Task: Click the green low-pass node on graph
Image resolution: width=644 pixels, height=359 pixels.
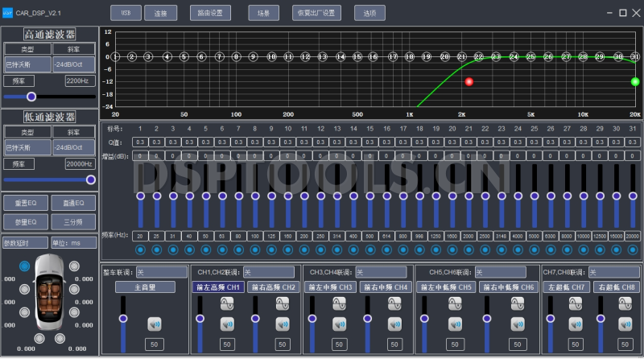Action: 635,81
